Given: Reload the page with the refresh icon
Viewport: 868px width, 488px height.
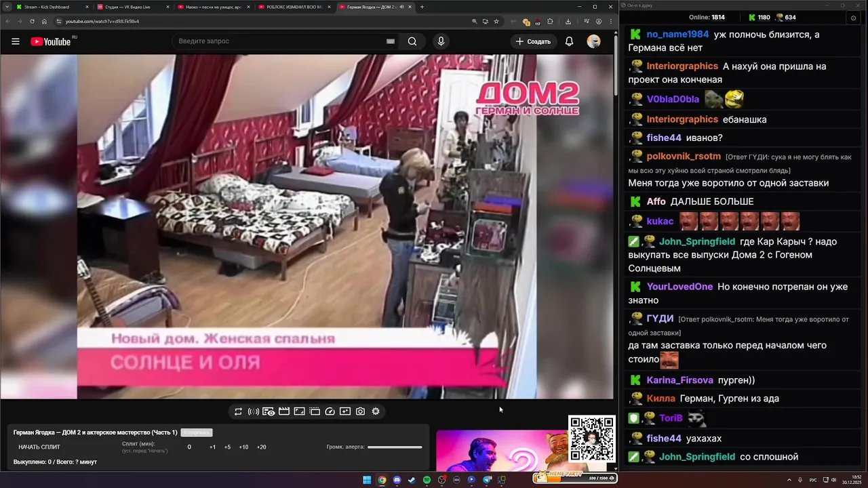Looking at the screenshot, I should [32, 22].
